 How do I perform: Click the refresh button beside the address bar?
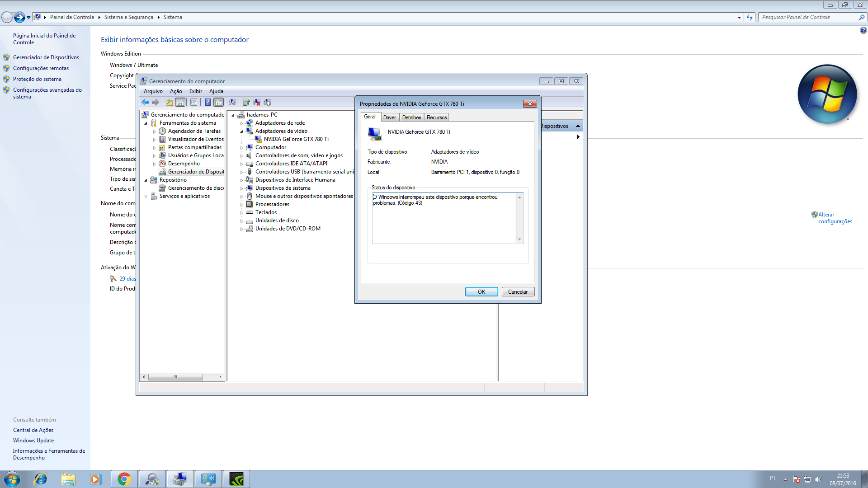[750, 17]
